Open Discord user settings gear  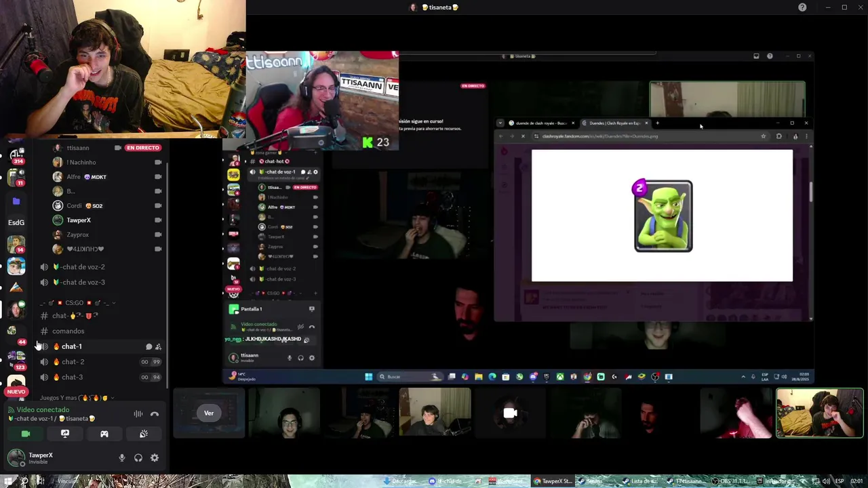tap(155, 457)
